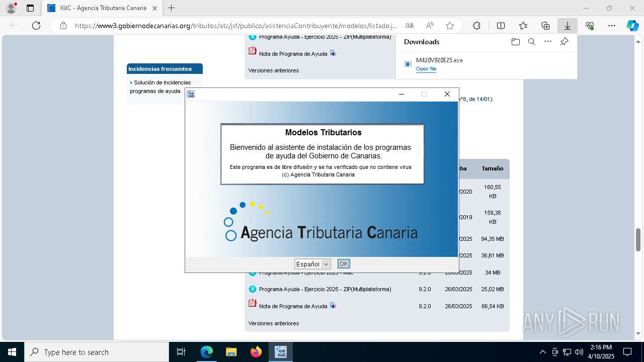Open the lower Nota de Programa de Ayuda 66,54 MB
The height and width of the screenshot is (362, 644).
tap(293, 306)
